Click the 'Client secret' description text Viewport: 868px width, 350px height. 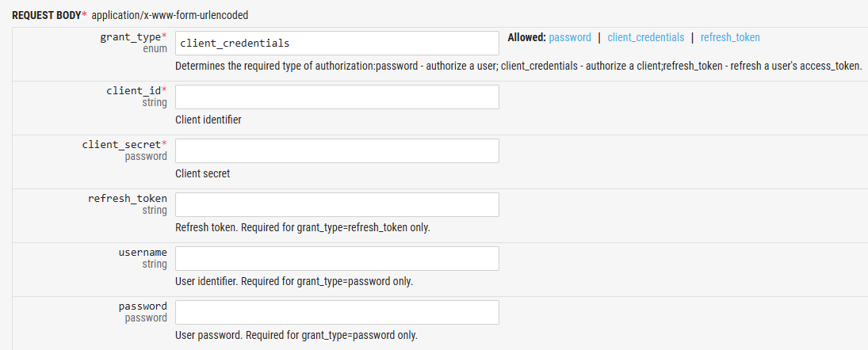click(202, 173)
